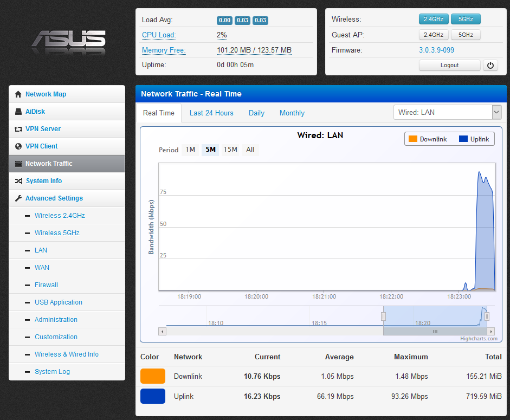Open the firmware version 3.0.3.9-099 link
510x420 pixels.
436,50
